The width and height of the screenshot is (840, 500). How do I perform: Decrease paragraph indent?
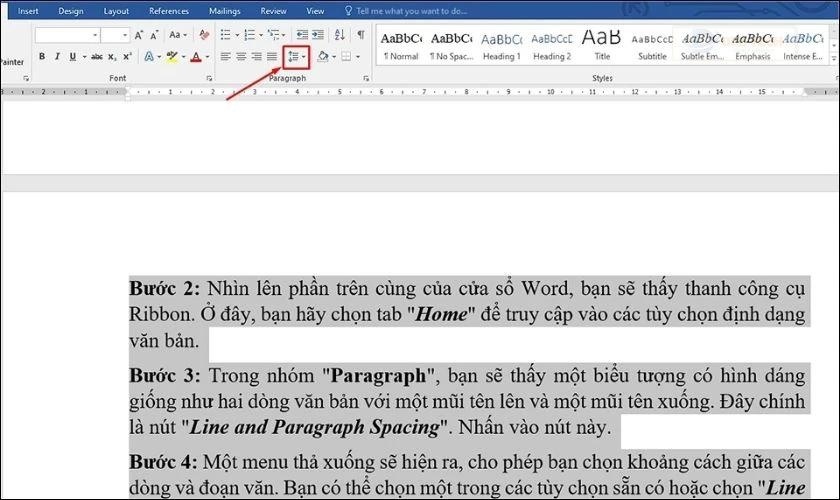click(x=302, y=35)
